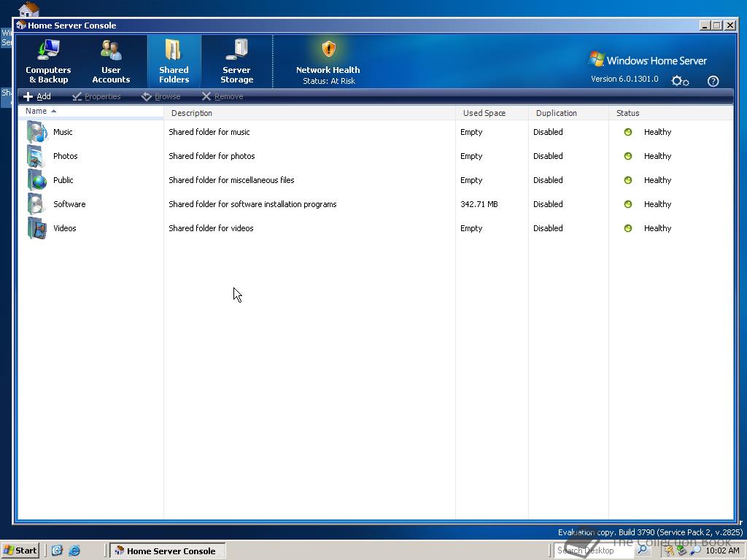
Task: Click Empty used space in Music row
Action: tap(471, 132)
